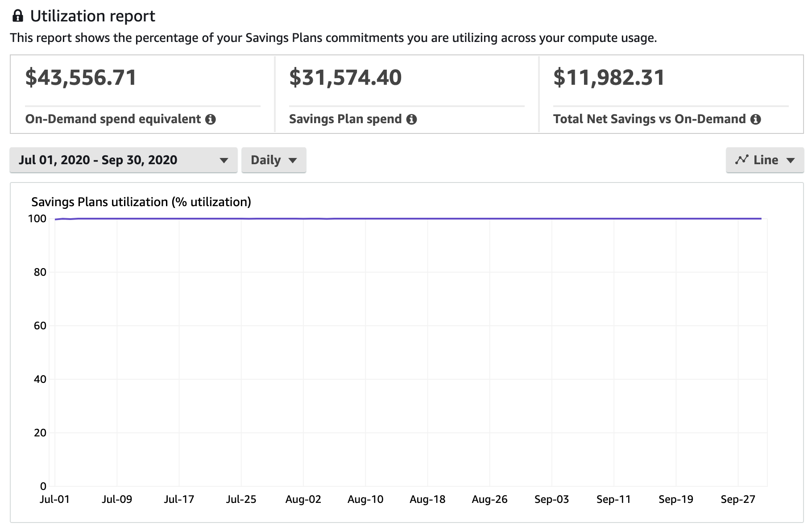Click info icon next to Savings Plan spend
Viewport: 812px width, 531px height.
(x=411, y=119)
